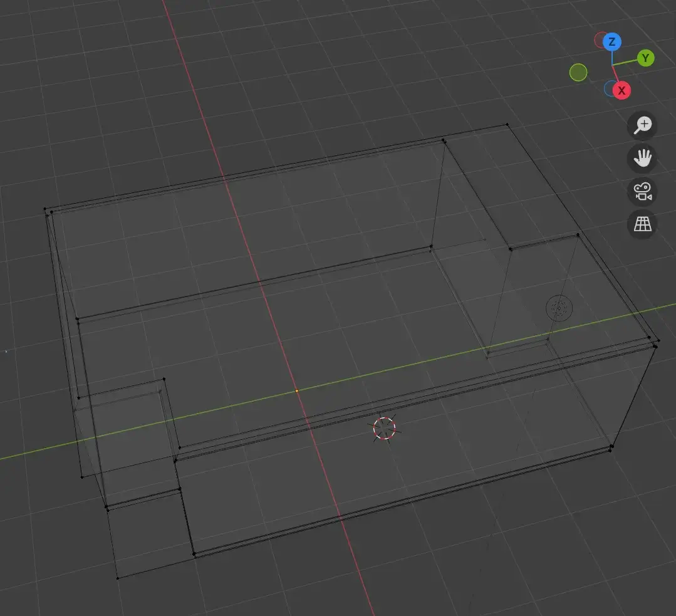Select the orange object origin point
Image resolution: width=676 pixels, height=616 pixels.
[x=296, y=391]
